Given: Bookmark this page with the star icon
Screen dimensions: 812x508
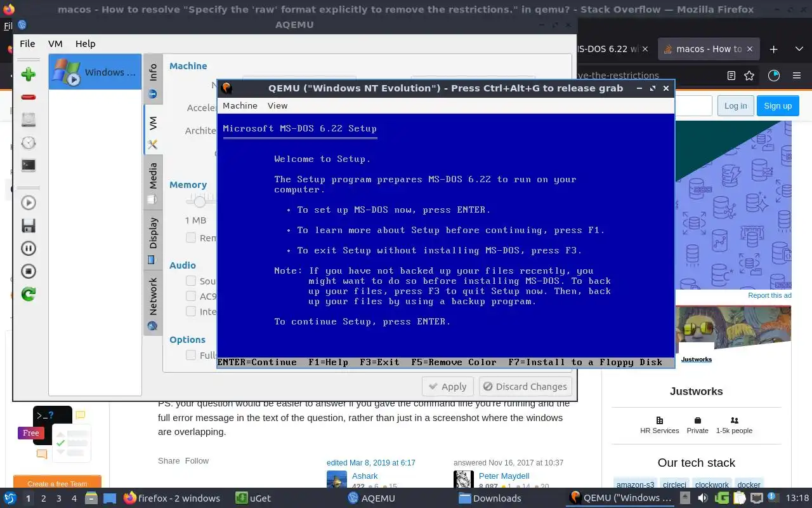Looking at the screenshot, I should 749,76.
